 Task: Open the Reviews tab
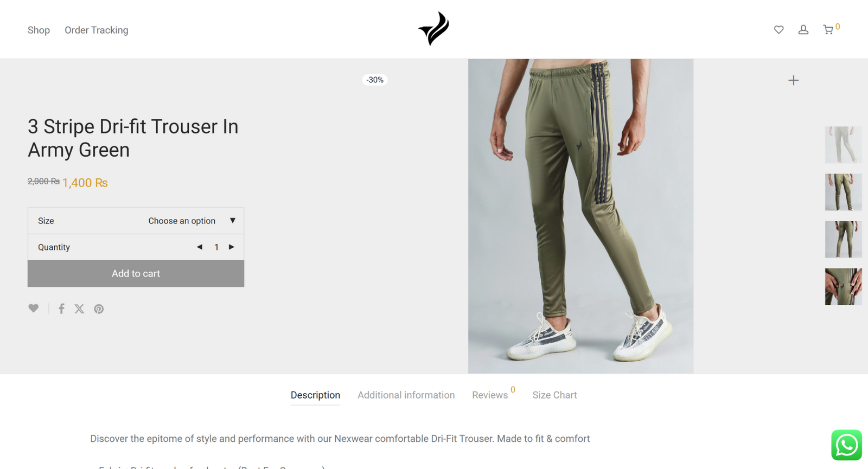pyautogui.click(x=490, y=395)
